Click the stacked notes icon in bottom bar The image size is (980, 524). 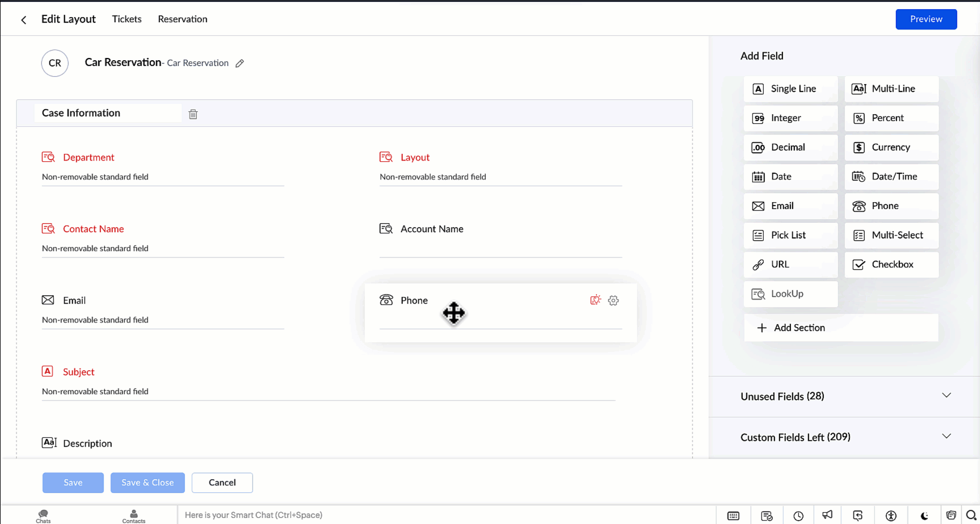[x=951, y=515]
